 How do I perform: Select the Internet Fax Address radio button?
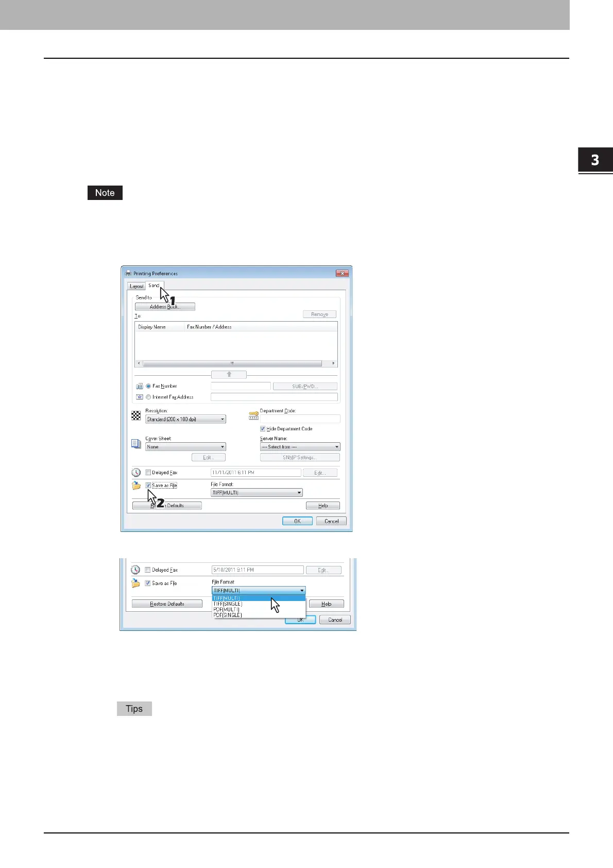point(148,397)
